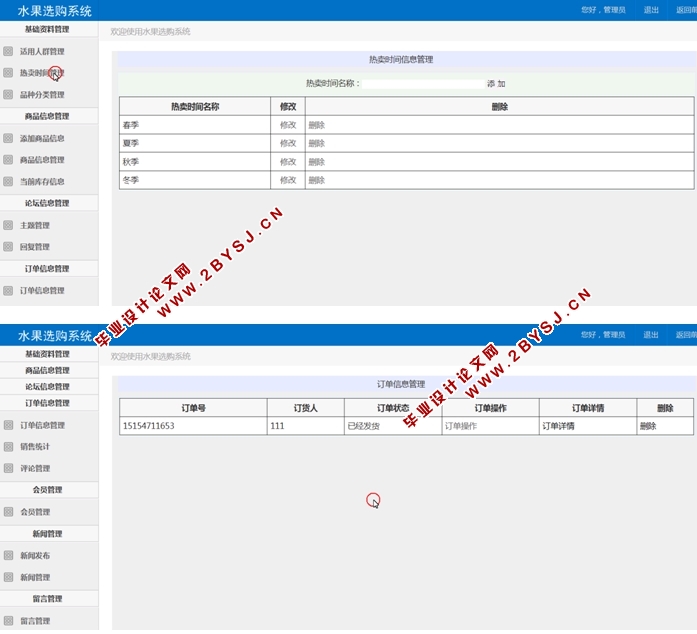The height and width of the screenshot is (634, 697).
Task: Open 订单详情 link in order 15154711653 row
Action: (558, 426)
